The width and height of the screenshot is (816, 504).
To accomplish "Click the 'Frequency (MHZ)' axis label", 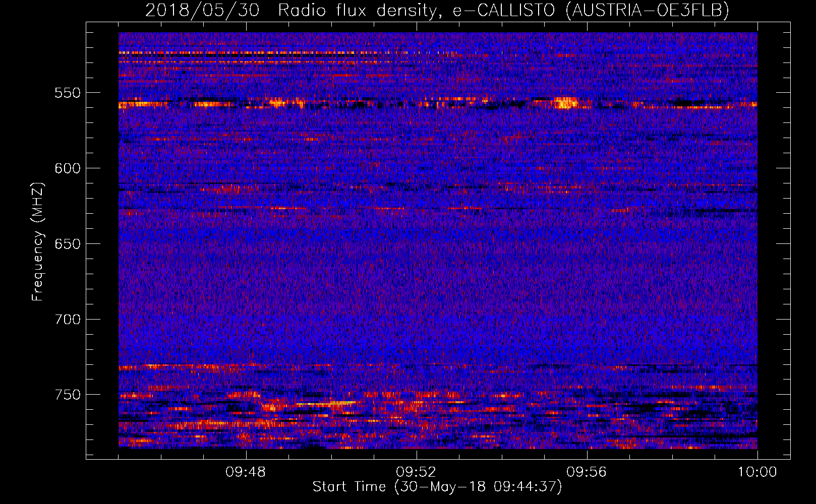I will [x=38, y=241].
